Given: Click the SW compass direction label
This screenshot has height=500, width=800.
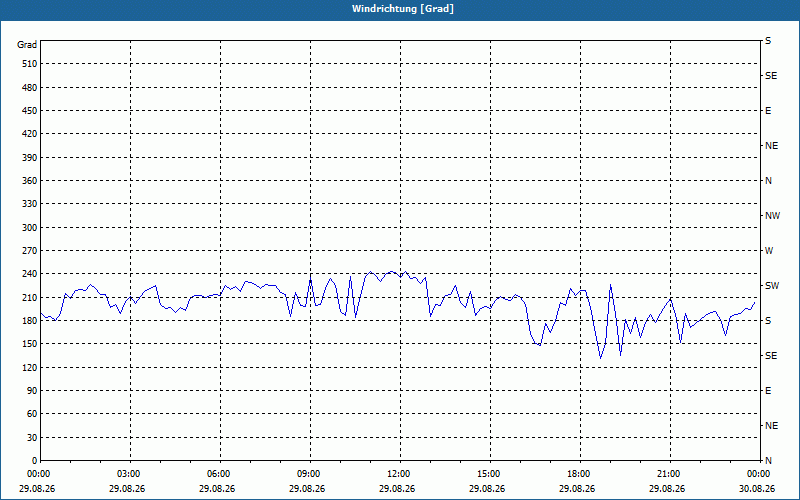Looking at the screenshot, I should point(772,286).
